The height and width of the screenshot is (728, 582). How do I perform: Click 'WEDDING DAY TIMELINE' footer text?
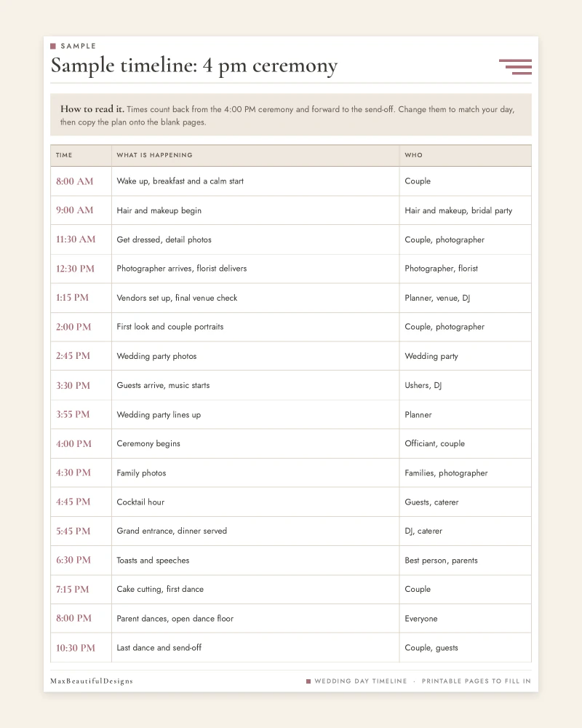coord(361,681)
